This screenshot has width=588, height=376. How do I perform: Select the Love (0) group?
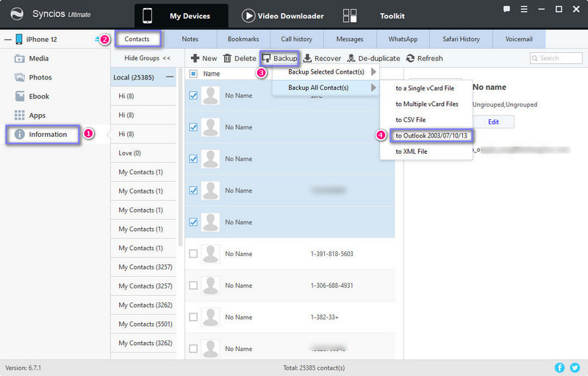143,153
